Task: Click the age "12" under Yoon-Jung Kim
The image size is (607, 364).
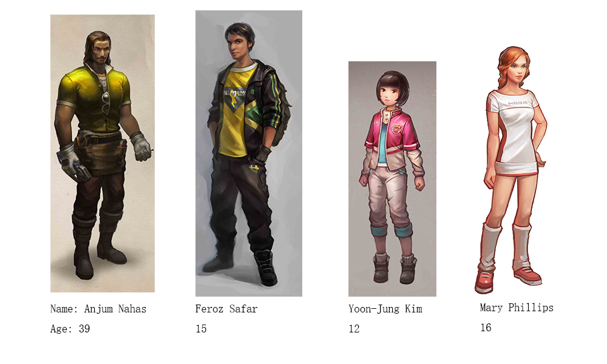Action: 354,329
